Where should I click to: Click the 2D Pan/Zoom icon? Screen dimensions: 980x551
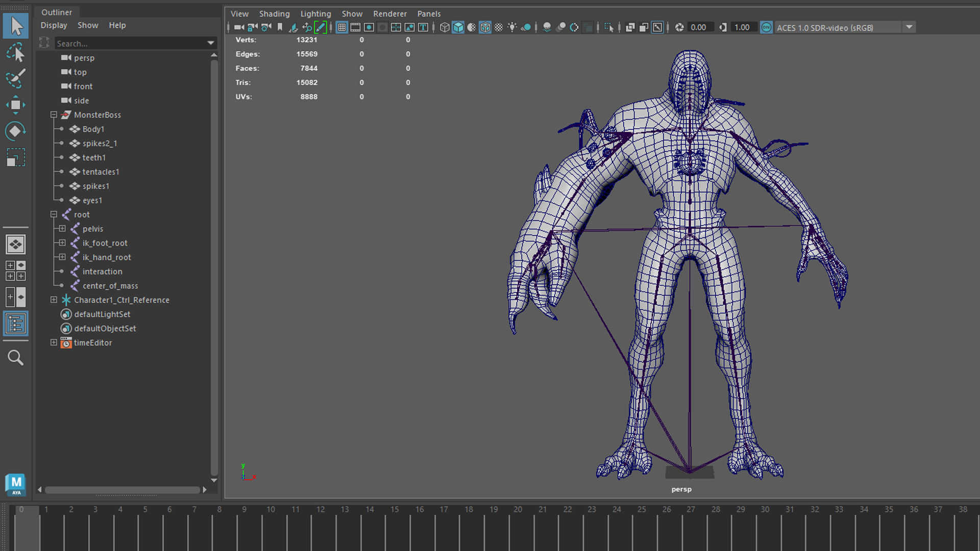point(307,28)
